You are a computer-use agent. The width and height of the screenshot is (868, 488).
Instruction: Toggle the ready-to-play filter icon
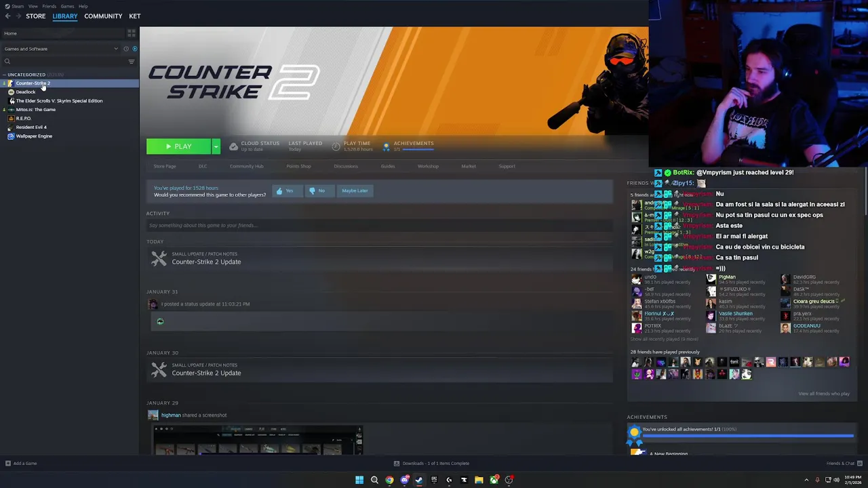click(134, 49)
